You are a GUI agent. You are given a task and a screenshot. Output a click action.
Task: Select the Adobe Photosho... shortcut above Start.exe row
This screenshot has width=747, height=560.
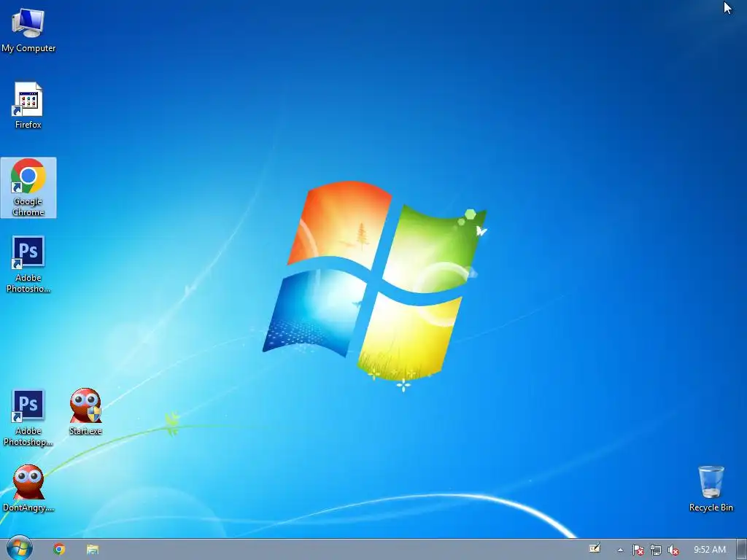point(28,264)
